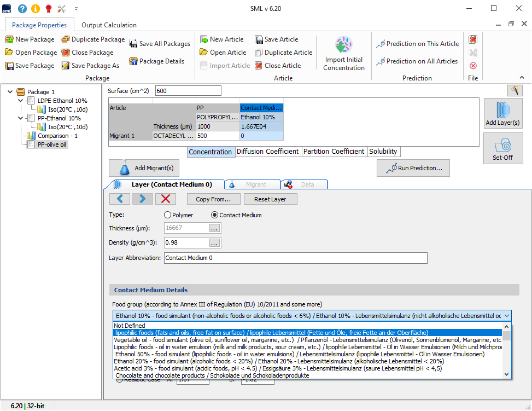Open the Diffusion Coefficient tab

point(267,152)
